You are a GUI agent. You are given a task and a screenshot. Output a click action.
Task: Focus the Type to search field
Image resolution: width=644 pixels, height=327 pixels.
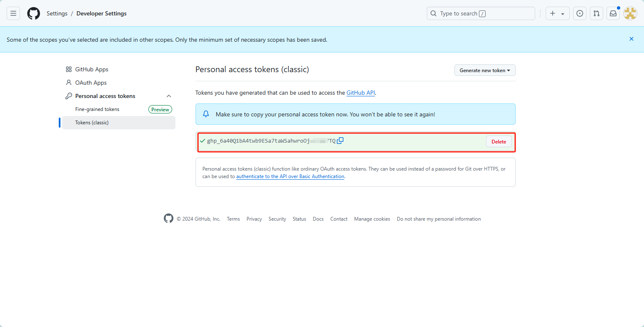pyautogui.click(x=481, y=13)
